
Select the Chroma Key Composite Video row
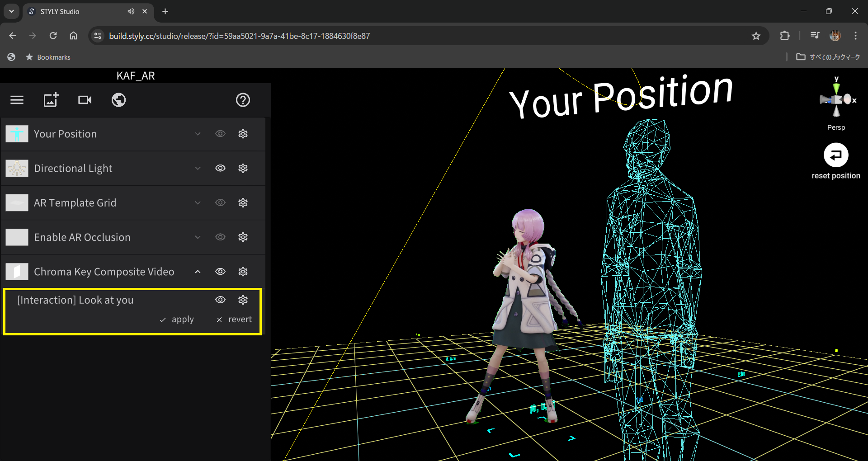point(133,272)
